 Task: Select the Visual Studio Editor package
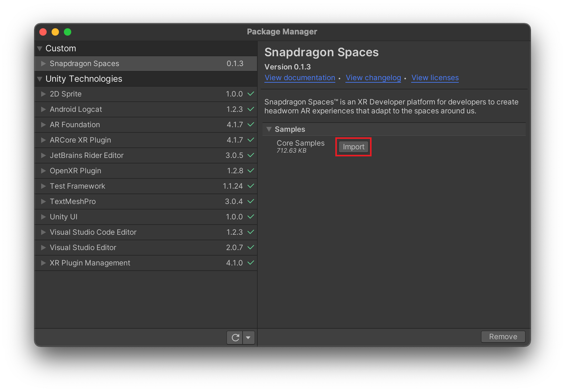pos(146,248)
